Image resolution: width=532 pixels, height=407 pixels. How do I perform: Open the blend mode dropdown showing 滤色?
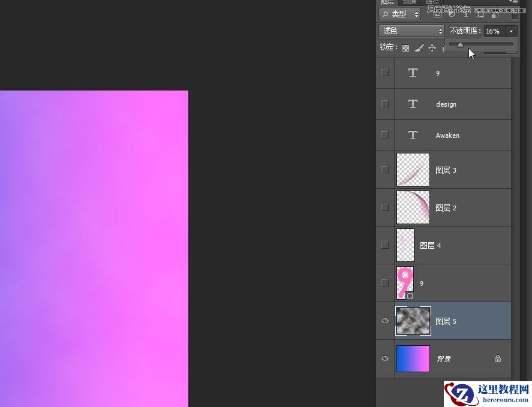(x=411, y=31)
